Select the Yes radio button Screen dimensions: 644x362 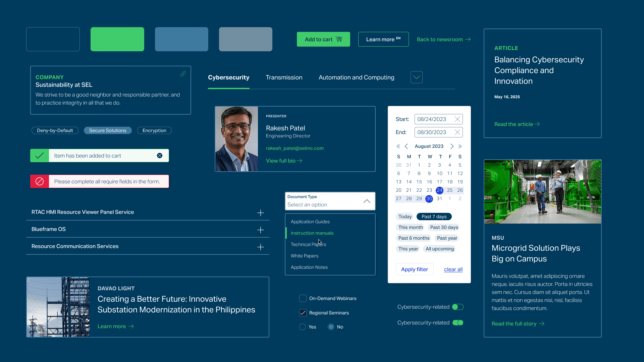pyautogui.click(x=302, y=327)
